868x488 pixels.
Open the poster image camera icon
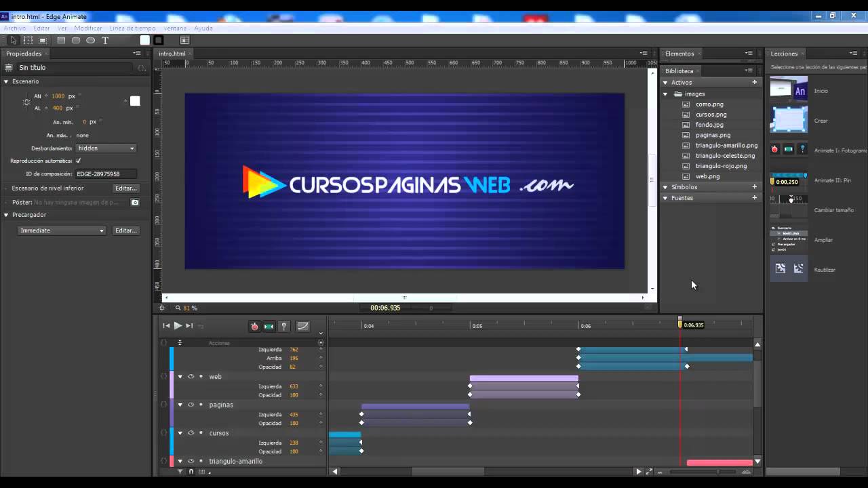pyautogui.click(x=135, y=202)
